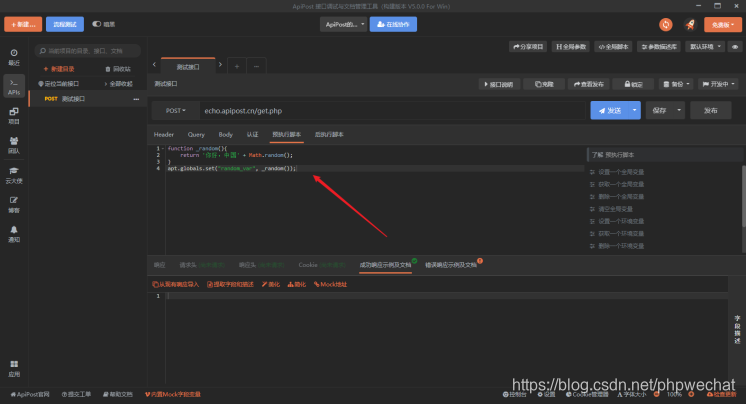Add a new tab with plus icon

(237, 66)
